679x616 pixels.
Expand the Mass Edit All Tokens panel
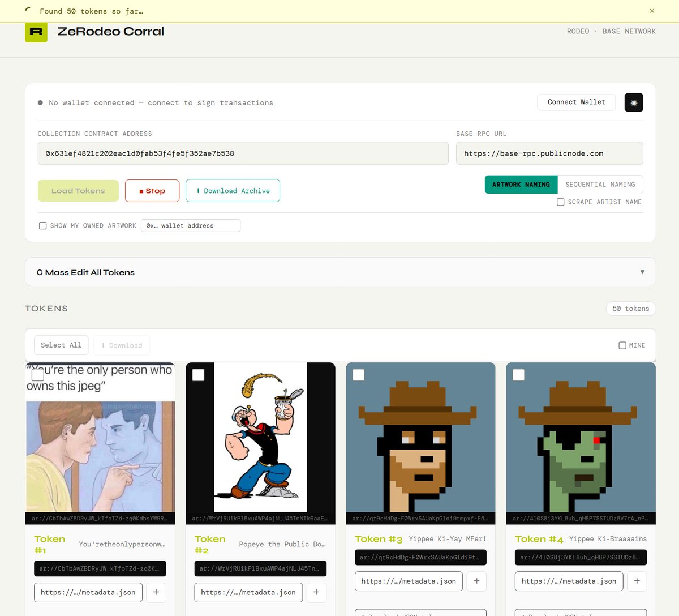click(x=341, y=272)
